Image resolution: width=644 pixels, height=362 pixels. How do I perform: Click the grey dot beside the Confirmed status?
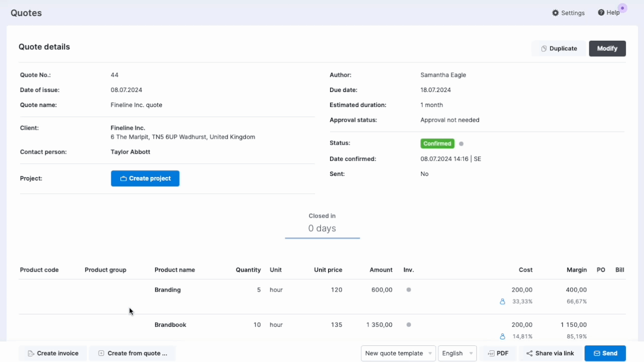point(461,144)
